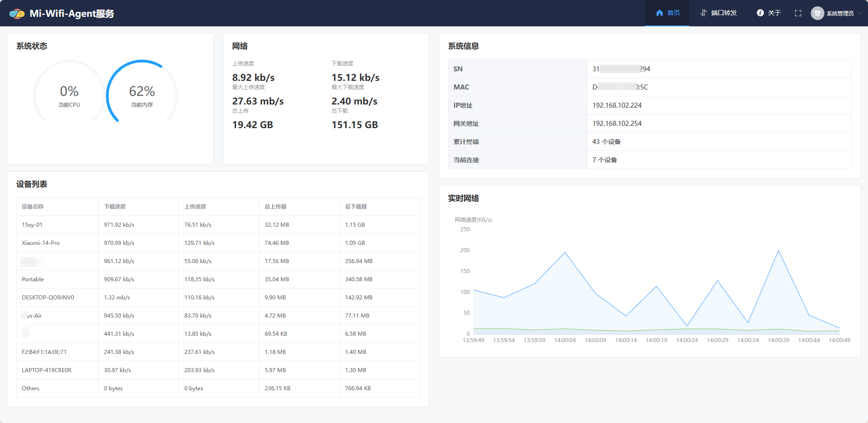Click the Portable device row
The width and height of the screenshot is (868, 423).
(x=33, y=279)
